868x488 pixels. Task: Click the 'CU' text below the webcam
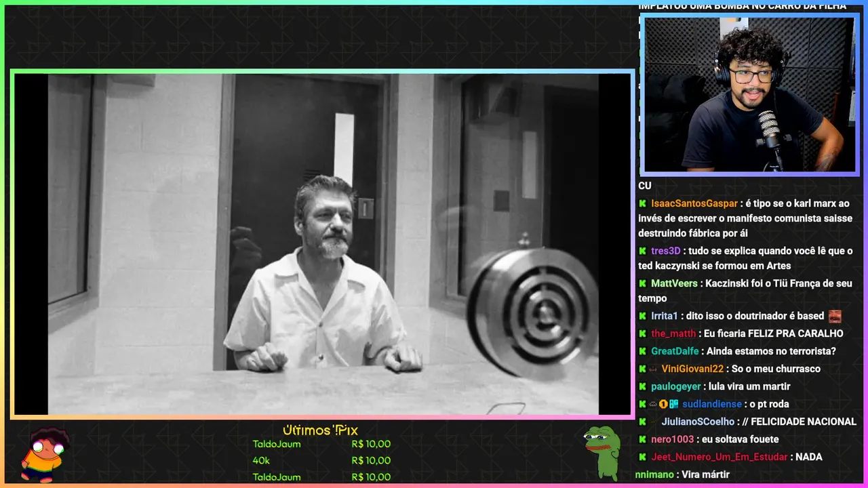[645, 186]
